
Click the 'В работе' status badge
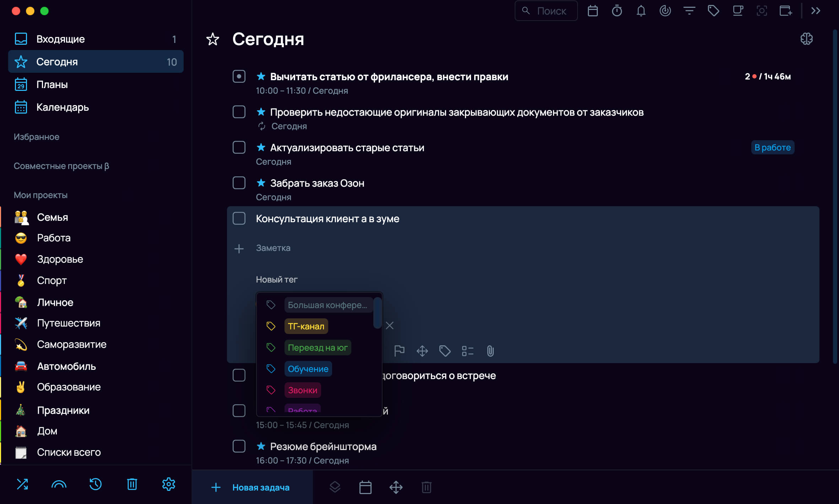pos(773,147)
